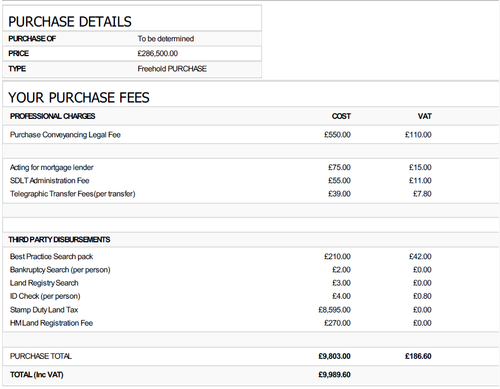500x389 pixels.
Task: Click the 'To be determined' value
Action: [166, 39]
